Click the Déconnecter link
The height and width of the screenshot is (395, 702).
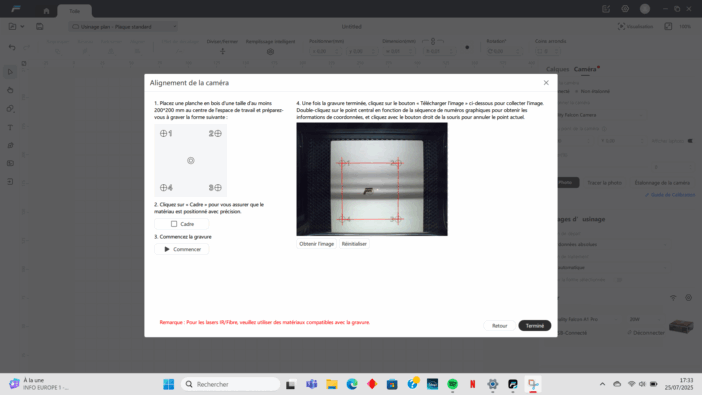click(646, 333)
